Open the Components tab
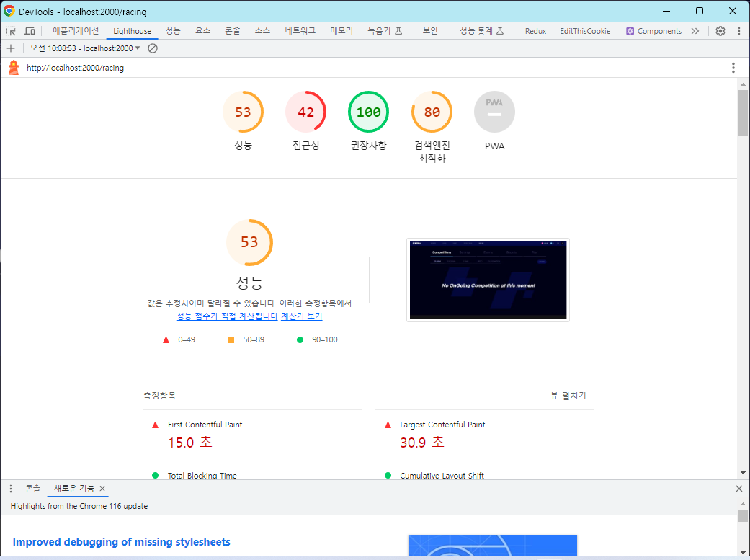The image size is (750, 560). coord(654,31)
